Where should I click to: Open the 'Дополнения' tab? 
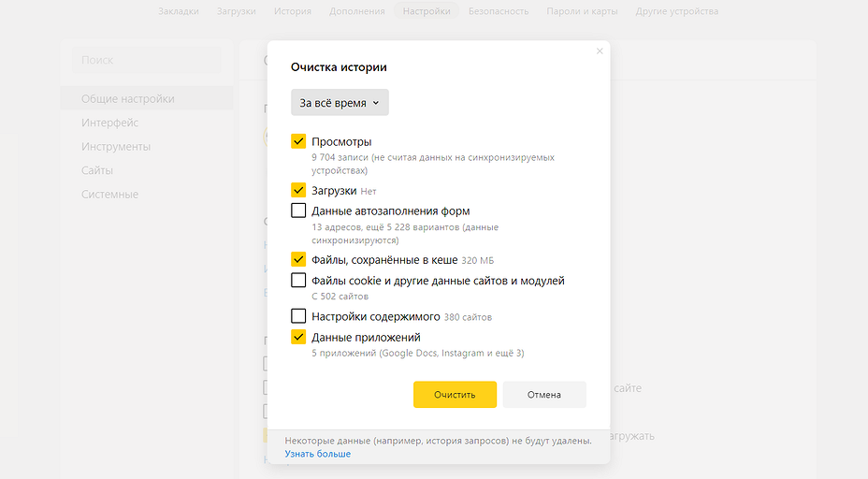point(356,11)
